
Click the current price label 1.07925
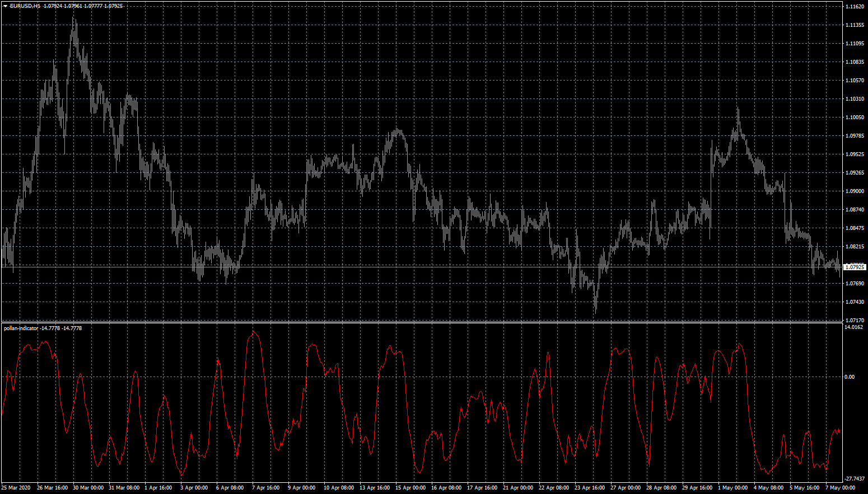[855, 267]
